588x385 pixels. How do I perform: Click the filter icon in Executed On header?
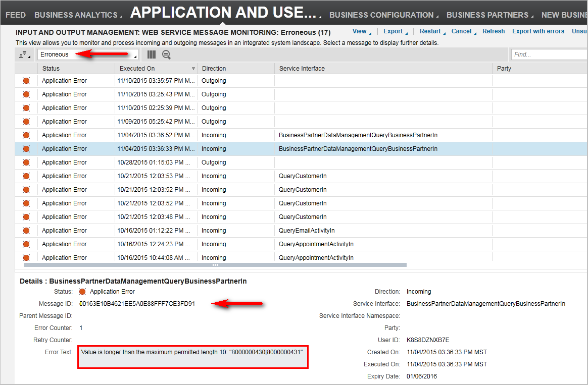(193, 69)
